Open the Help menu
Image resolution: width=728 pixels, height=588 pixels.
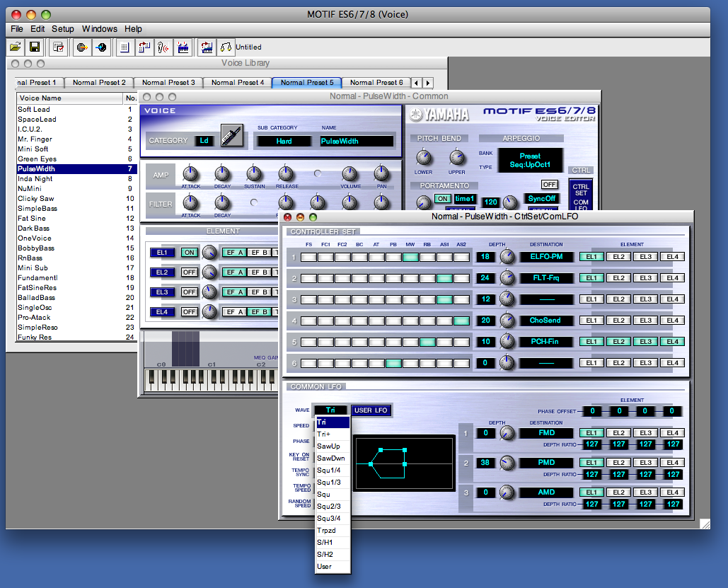pos(133,29)
